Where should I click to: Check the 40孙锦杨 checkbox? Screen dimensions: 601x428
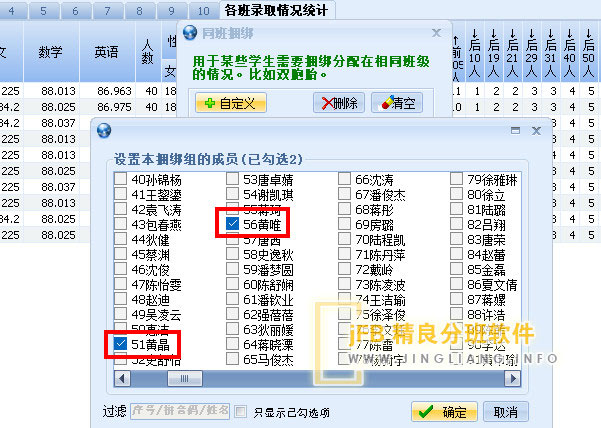point(120,179)
